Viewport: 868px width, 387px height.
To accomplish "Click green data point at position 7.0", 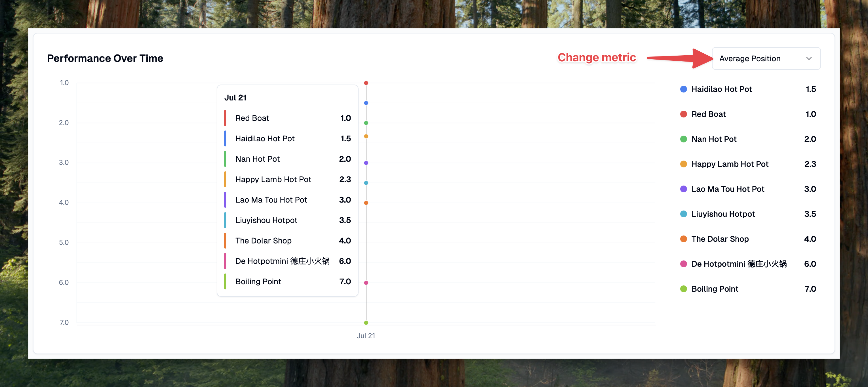I will [366, 323].
